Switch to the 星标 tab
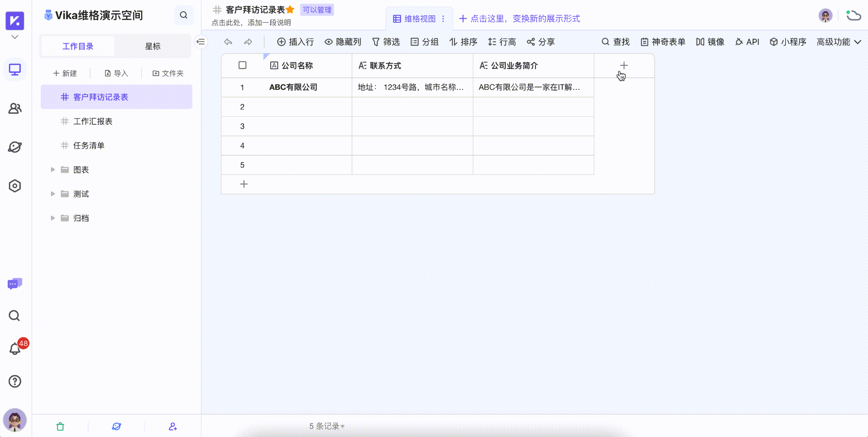The image size is (868, 437). click(153, 46)
